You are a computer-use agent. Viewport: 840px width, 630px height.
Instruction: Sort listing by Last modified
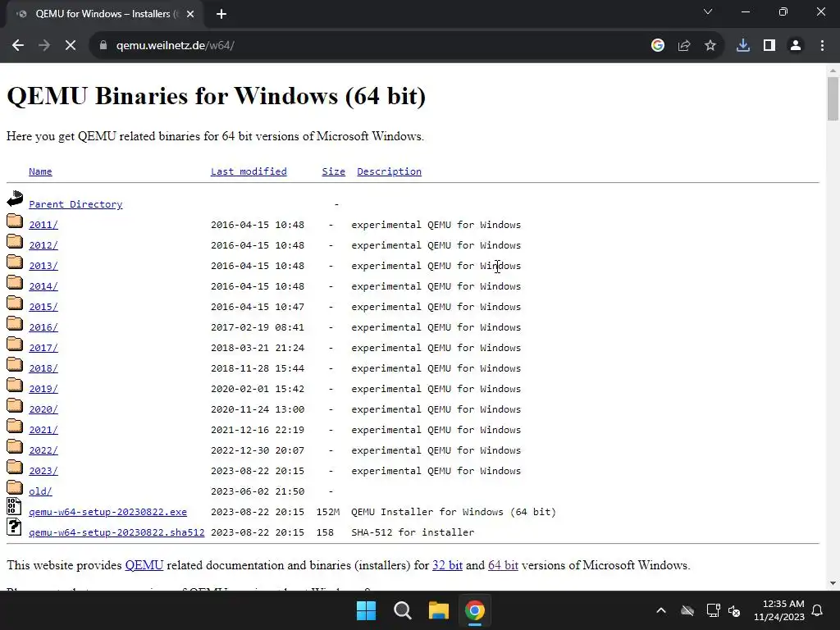point(249,171)
